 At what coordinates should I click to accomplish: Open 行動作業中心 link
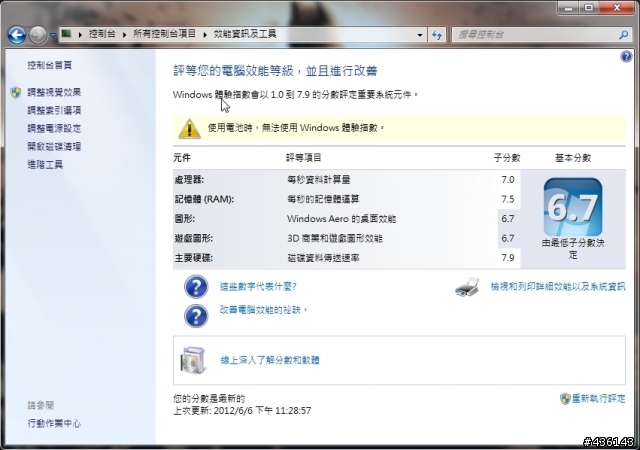(x=54, y=423)
